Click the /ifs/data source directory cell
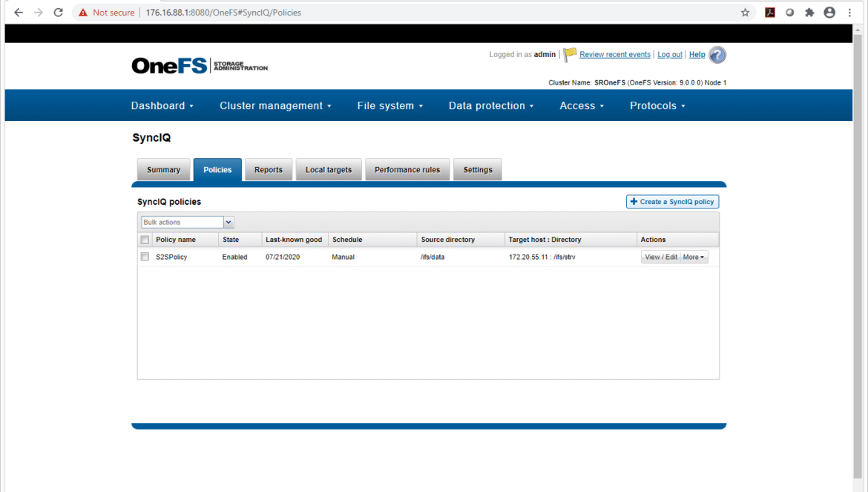The height and width of the screenshot is (492, 868). [433, 257]
